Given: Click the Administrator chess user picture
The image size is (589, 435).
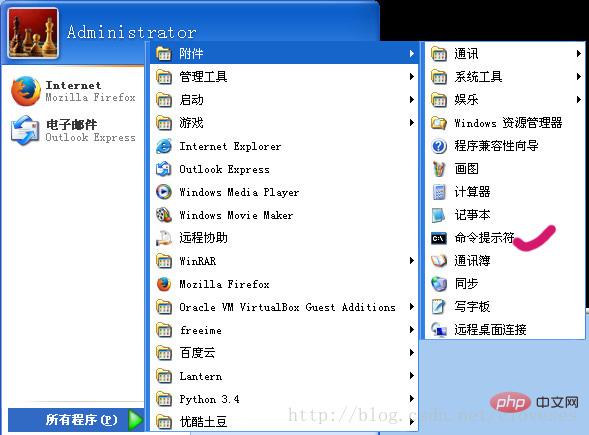Looking at the screenshot, I should click(33, 33).
